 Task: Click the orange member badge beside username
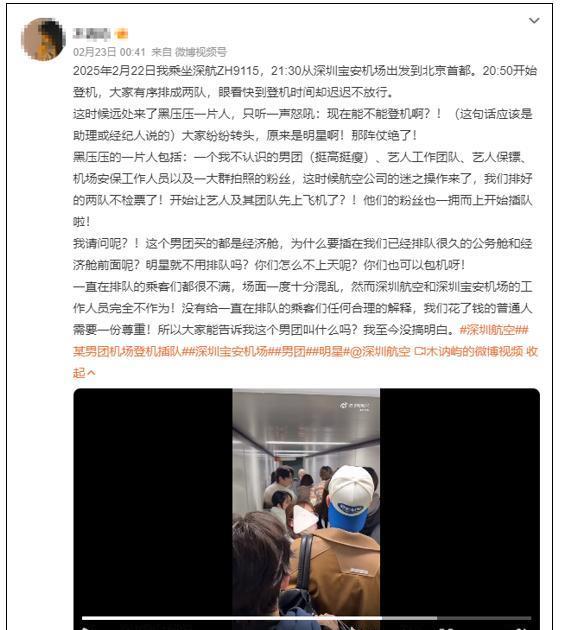121,34
